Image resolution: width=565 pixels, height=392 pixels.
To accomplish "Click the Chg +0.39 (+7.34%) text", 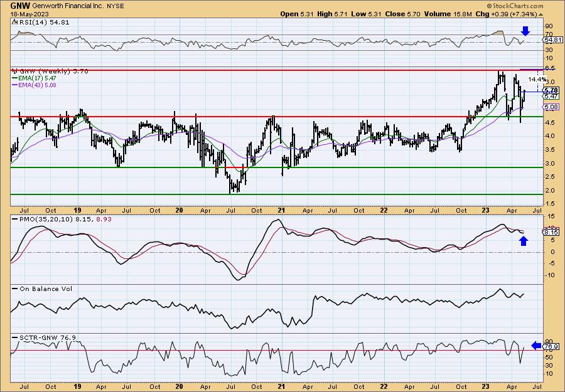I will pos(506,14).
